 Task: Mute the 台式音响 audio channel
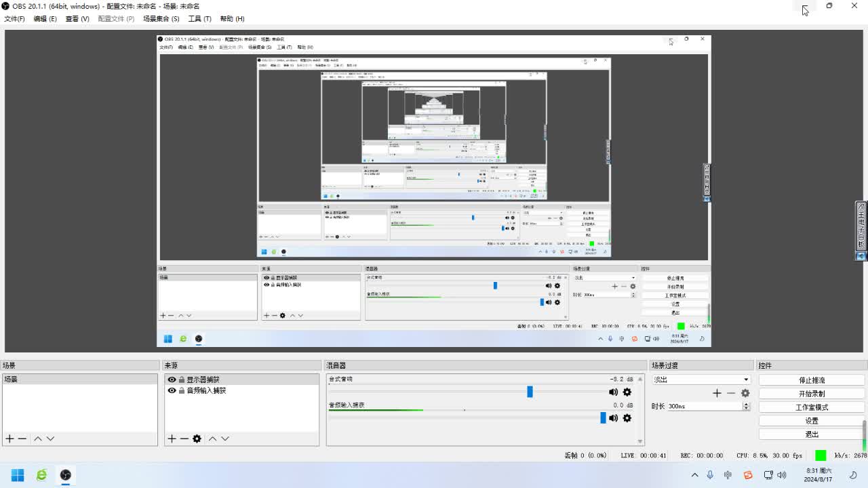point(613,392)
